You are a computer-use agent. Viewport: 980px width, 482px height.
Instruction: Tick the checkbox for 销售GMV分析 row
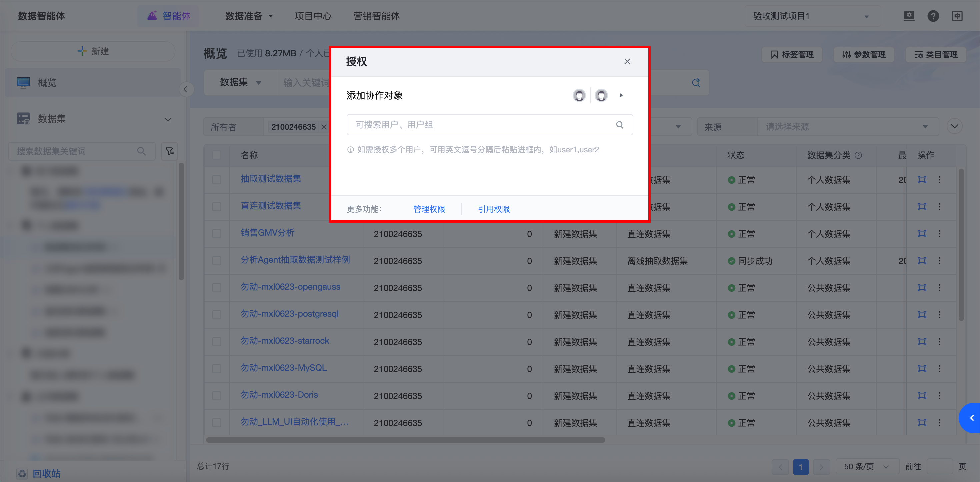coord(217,234)
